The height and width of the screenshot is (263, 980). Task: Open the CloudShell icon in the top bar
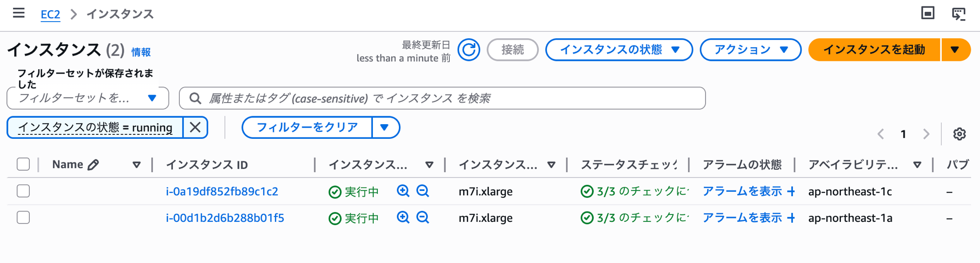coord(958,14)
